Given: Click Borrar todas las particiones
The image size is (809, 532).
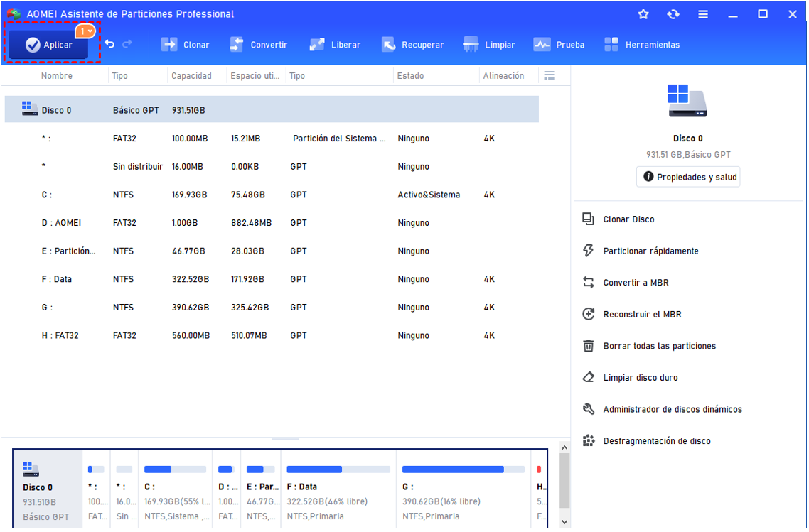Looking at the screenshot, I should (659, 346).
